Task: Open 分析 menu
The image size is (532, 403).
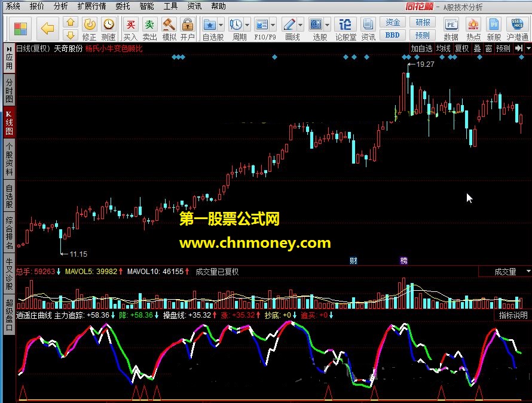Action: [x=61, y=6]
